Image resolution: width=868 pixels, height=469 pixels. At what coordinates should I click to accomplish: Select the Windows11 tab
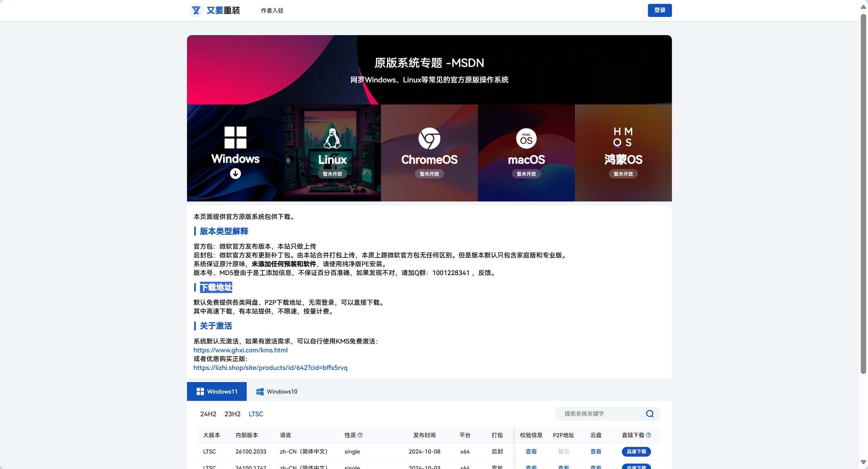(x=217, y=392)
